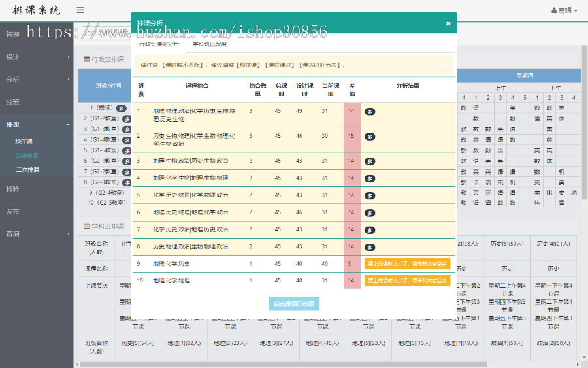Open the 二次排课 submenu item
Image resolution: width=588 pixels, height=368 pixels.
point(27,169)
